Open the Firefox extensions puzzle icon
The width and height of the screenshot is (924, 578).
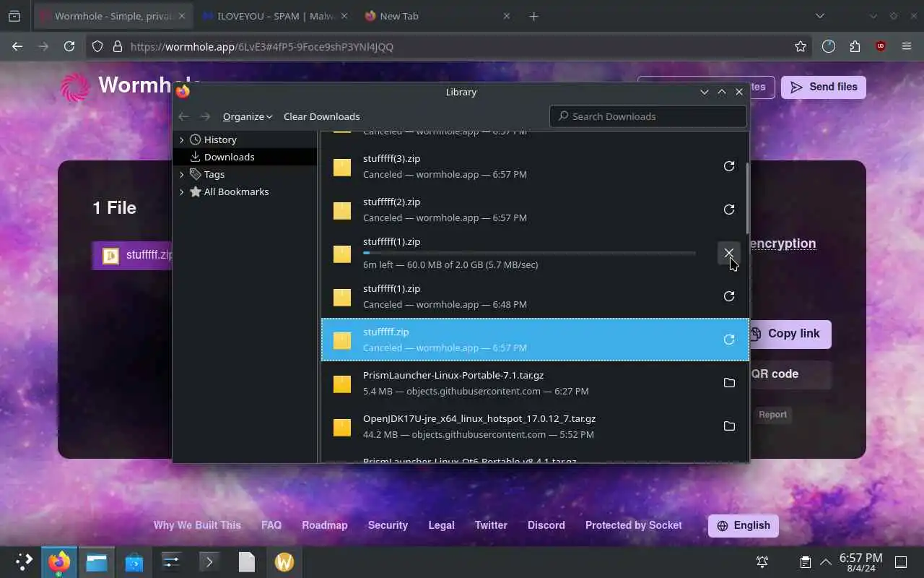[x=855, y=46]
